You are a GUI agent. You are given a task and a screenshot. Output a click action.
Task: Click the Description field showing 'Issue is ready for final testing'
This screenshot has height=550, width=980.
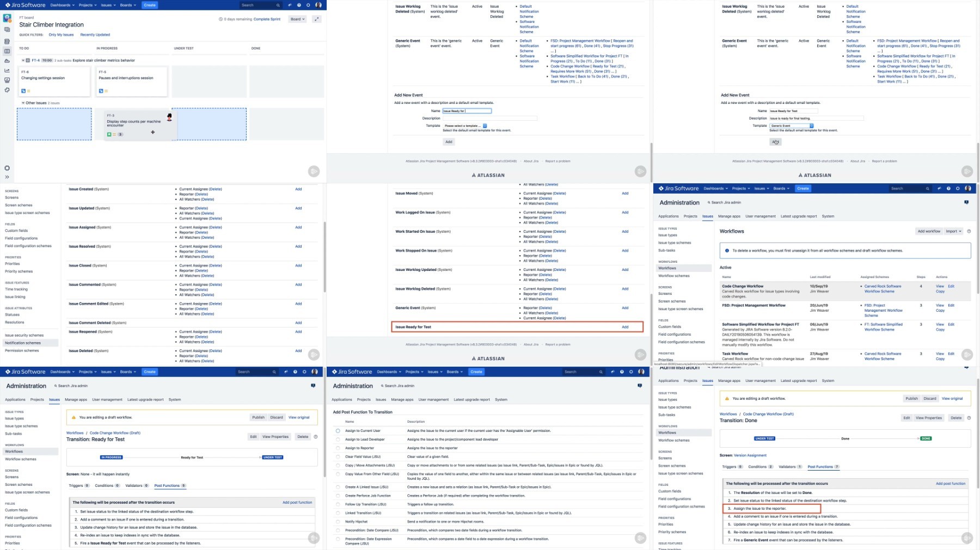point(816,118)
